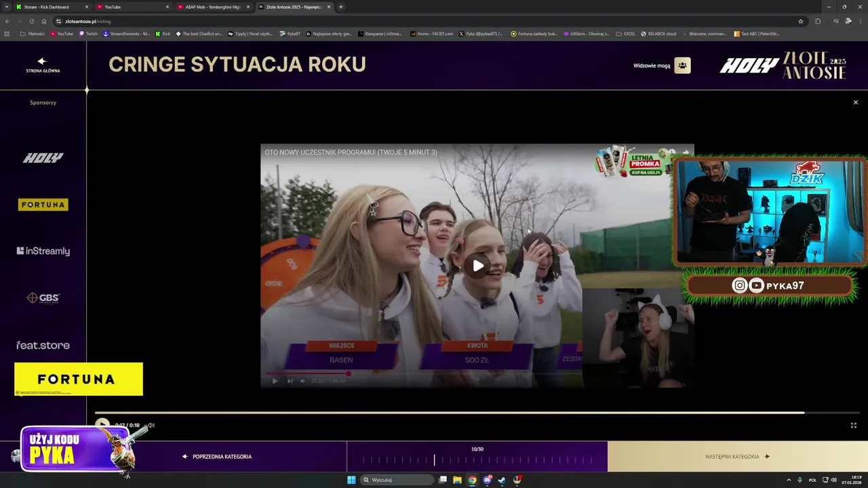The height and width of the screenshot is (488, 868).
Task: Click the yellow Fortuna banner ad
Action: coord(79,379)
